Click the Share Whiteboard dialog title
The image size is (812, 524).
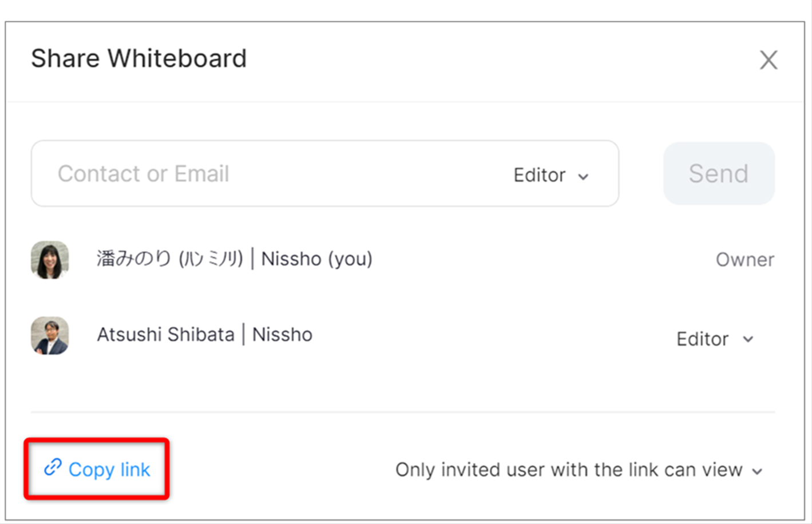[139, 58]
